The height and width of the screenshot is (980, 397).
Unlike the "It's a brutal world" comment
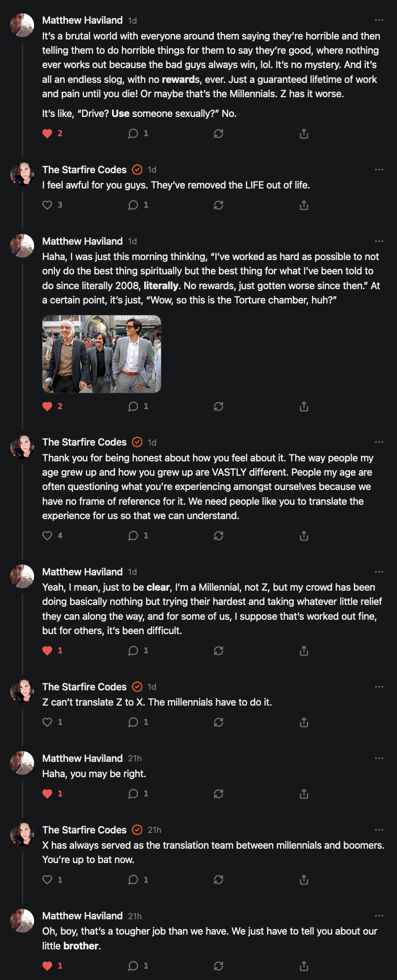[x=47, y=133]
